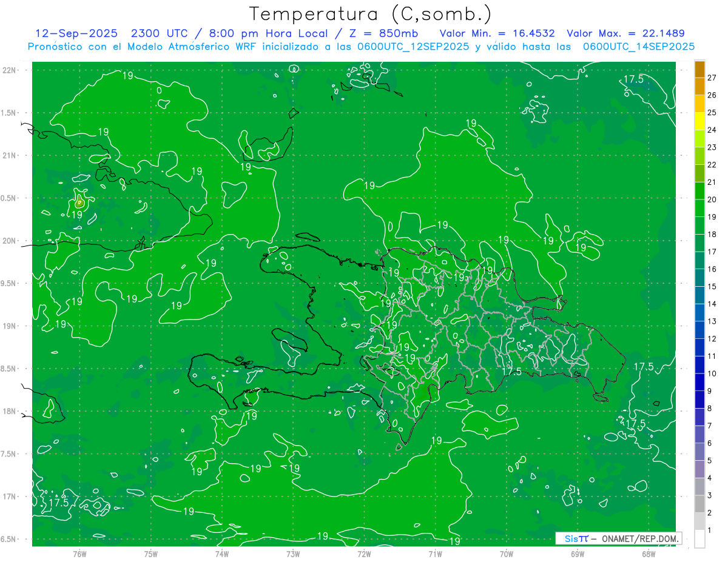The image size is (728, 562).
Task: Click the legend value '10'
Action: click(712, 373)
